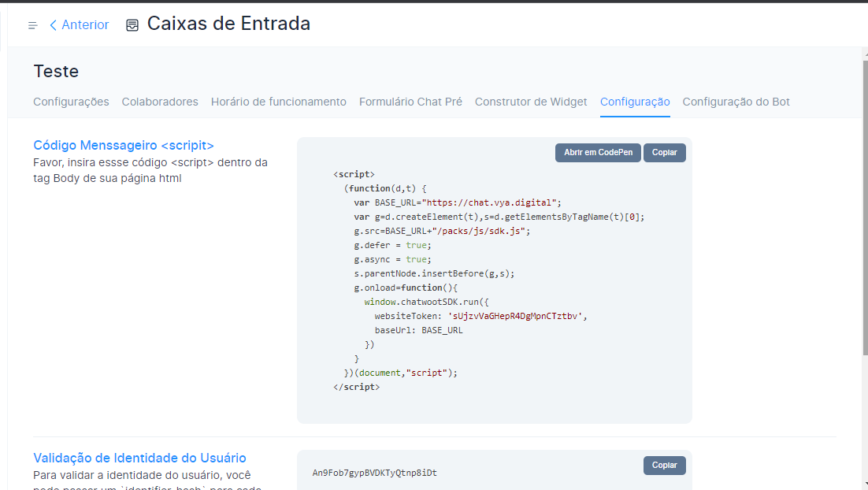Switch to the Colaboradores tab
This screenshot has height=490, width=868.
coord(160,102)
